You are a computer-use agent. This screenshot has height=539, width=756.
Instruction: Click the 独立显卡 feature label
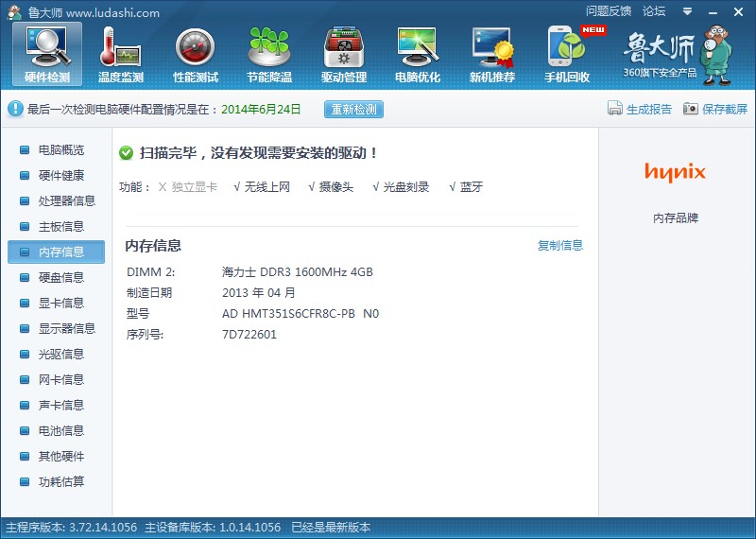[x=195, y=186]
